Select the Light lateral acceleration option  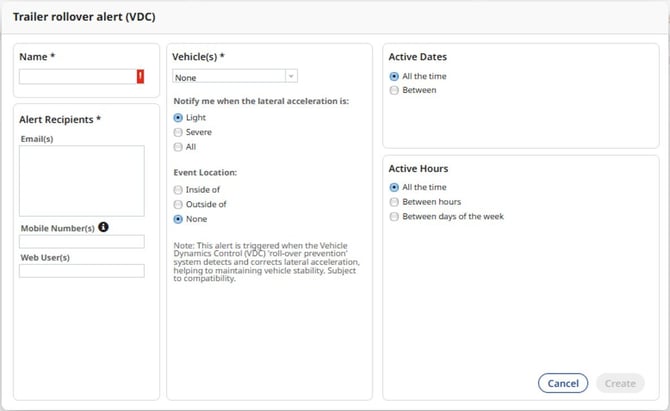(x=178, y=117)
